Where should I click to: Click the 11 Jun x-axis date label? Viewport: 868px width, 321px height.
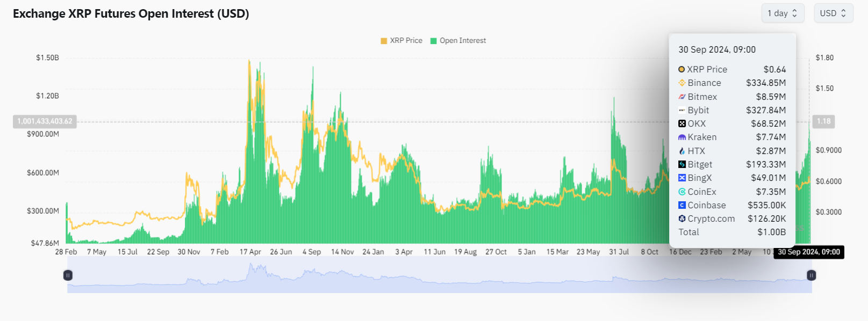coord(435,252)
